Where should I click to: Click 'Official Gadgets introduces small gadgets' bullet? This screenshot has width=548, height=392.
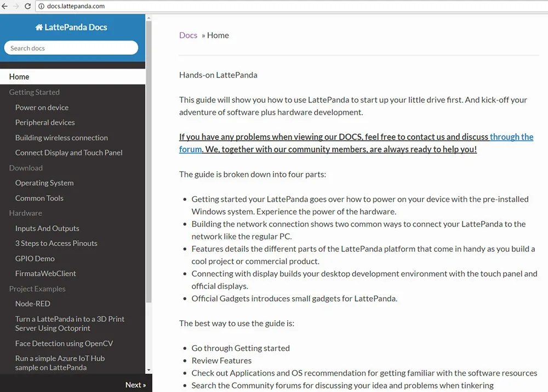click(x=295, y=298)
